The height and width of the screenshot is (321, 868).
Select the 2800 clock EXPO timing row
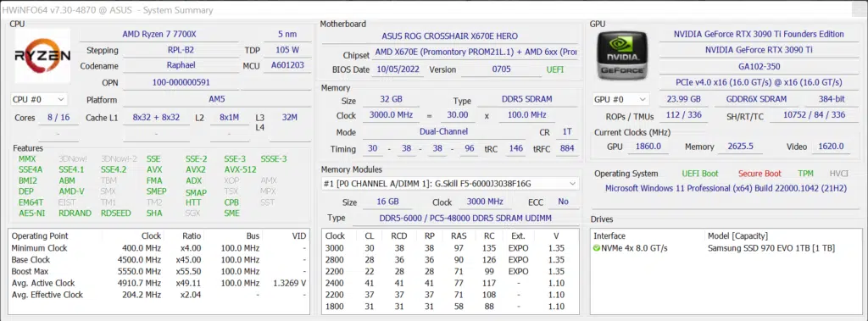click(450, 259)
